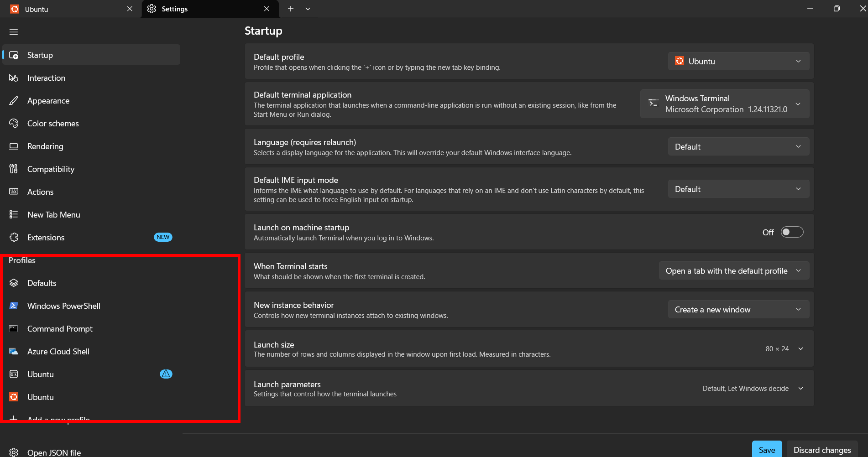This screenshot has width=868, height=457.
Task: Click the Save button
Action: pyautogui.click(x=767, y=450)
